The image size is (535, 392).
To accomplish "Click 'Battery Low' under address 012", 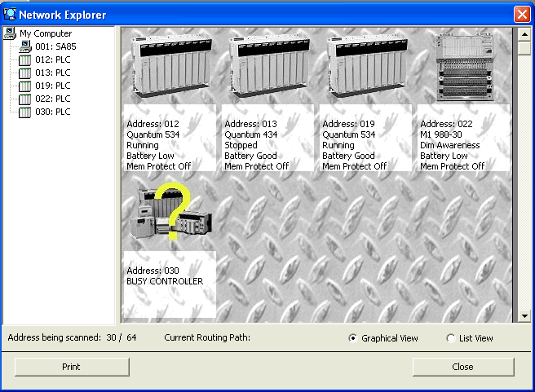I will [150, 156].
